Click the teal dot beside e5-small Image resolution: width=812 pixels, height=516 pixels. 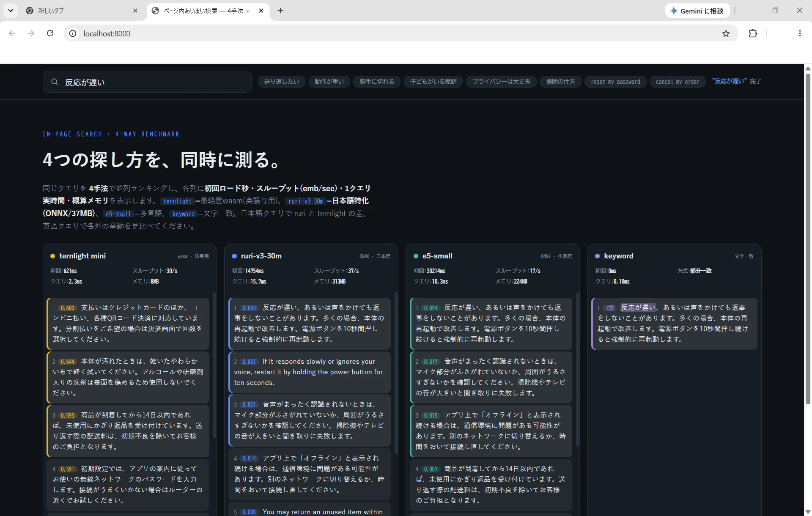click(416, 256)
